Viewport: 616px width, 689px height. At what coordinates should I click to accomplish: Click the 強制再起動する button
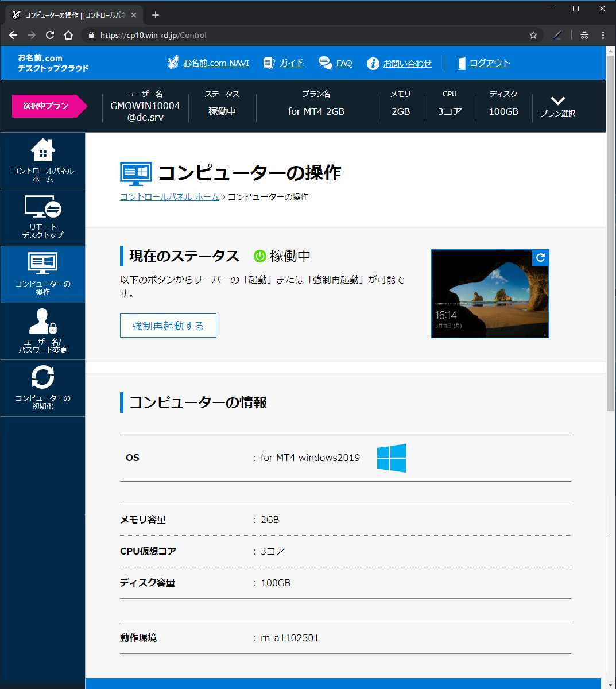coord(168,326)
